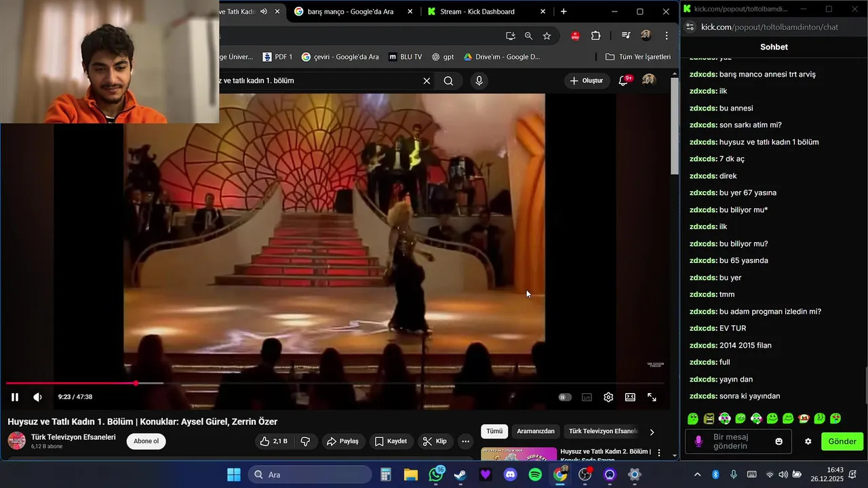Select the Aramanızdan filter chip
Screen dimensions: 868x488
536,431
